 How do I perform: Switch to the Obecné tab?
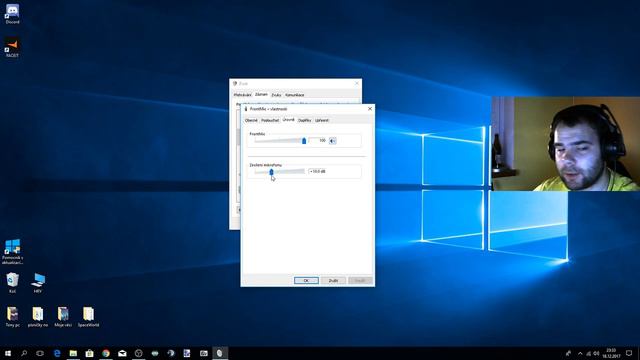pos(251,120)
